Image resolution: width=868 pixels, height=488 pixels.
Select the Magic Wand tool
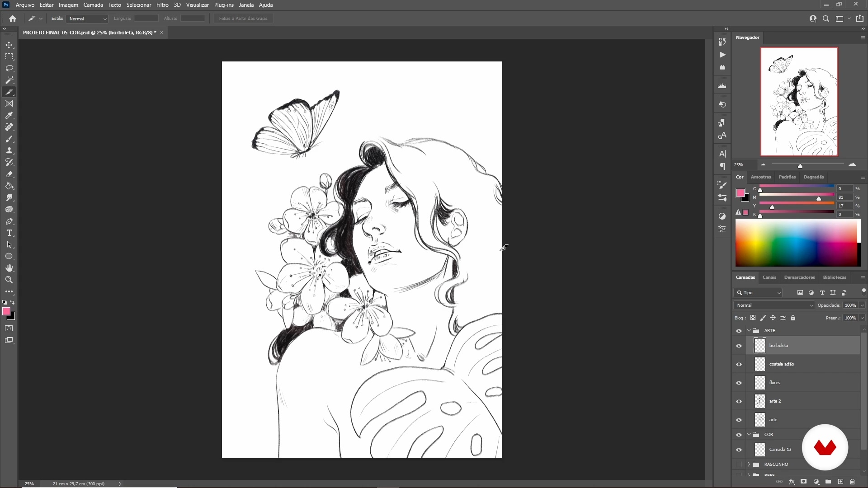(9, 80)
